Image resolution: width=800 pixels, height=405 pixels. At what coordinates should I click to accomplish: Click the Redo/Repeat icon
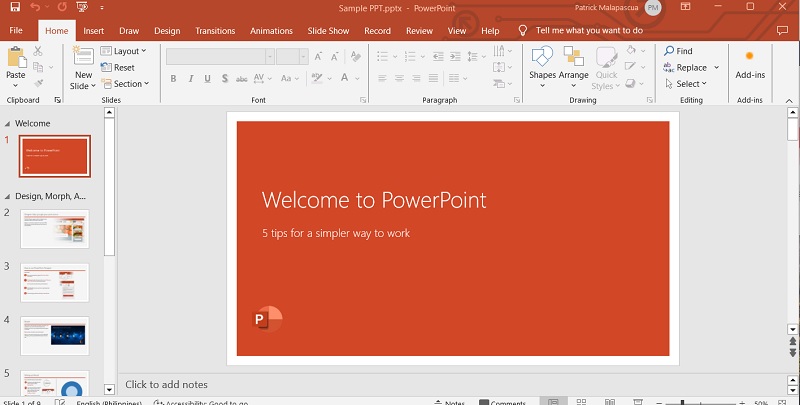coord(62,7)
